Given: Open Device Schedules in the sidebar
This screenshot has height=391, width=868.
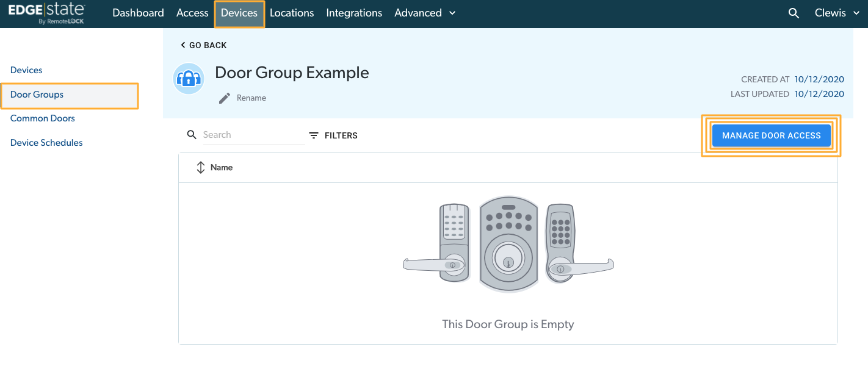Looking at the screenshot, I should [46, 143].
